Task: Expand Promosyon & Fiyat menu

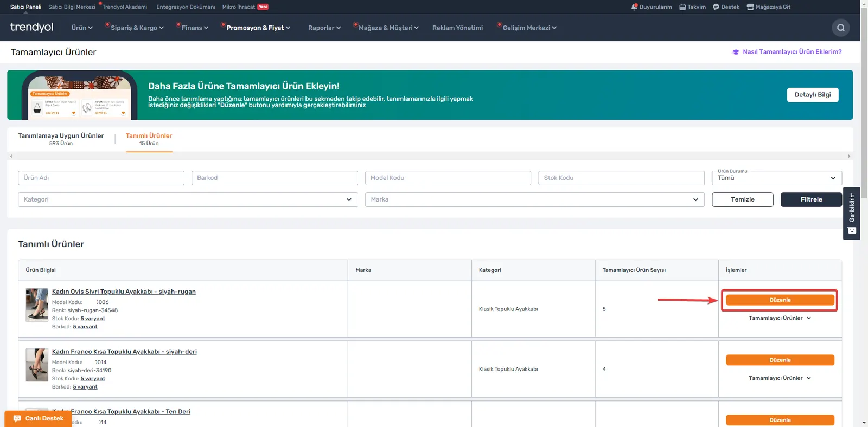Action: [x=258, y=28]
